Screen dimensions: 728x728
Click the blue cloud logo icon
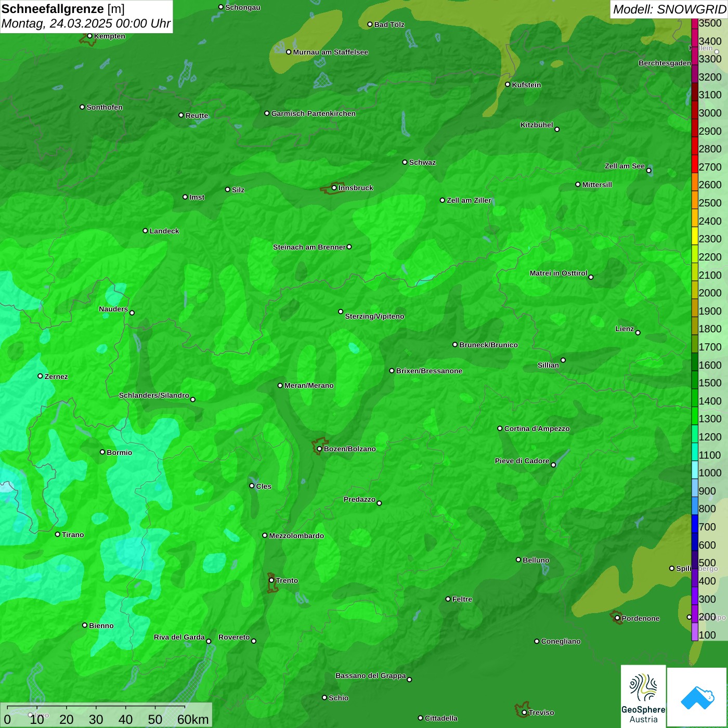click(x=697, y=697)
